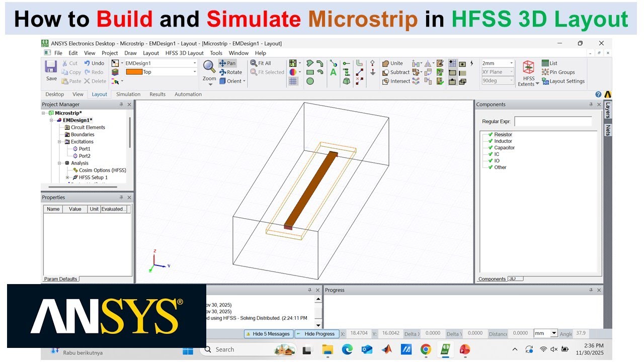Click the Regular Expr input field
The height and width of the screenshot is (362, 644).
(x=553, y=121)
